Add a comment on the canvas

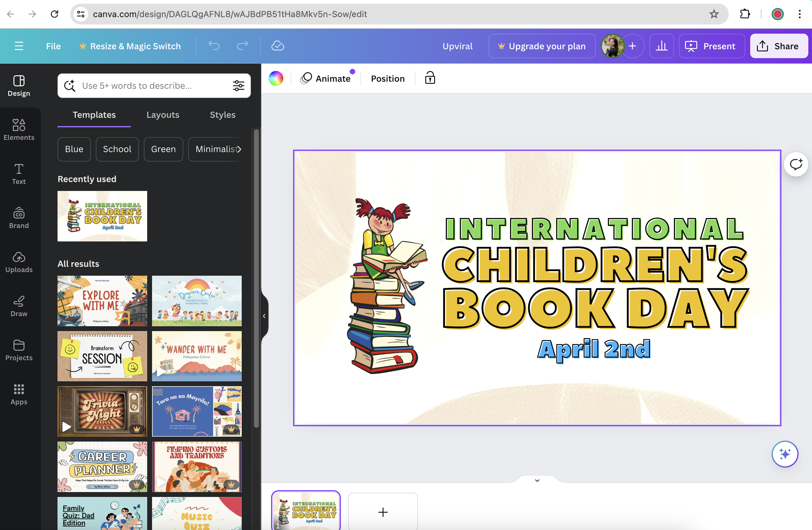795,165
